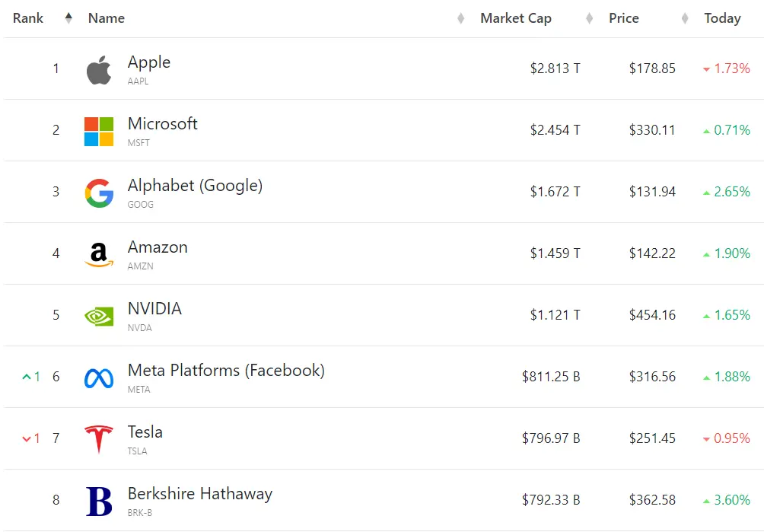
Task: Sort by the Market Cap column
Action: 516,18
